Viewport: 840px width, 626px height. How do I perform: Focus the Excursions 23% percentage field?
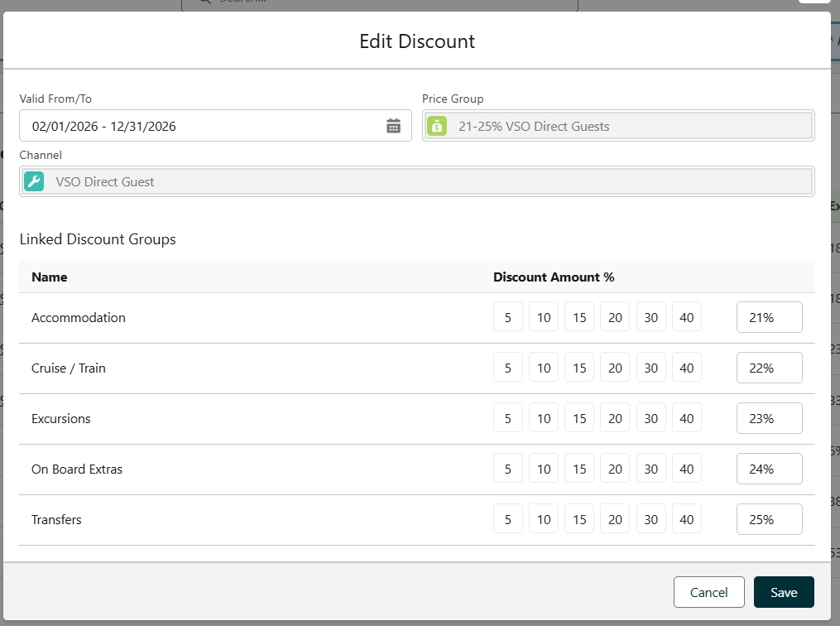click(x=769, y=418)
